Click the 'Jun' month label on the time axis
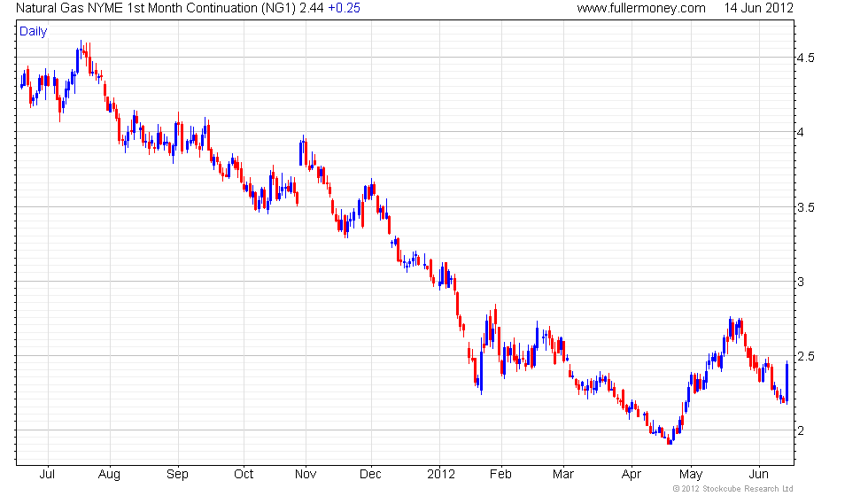868x496 pixels. point(758,475)
